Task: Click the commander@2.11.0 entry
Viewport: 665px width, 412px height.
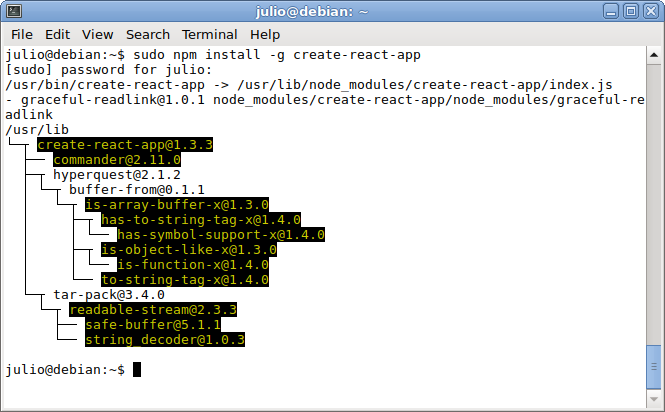Action: (117, 160)
